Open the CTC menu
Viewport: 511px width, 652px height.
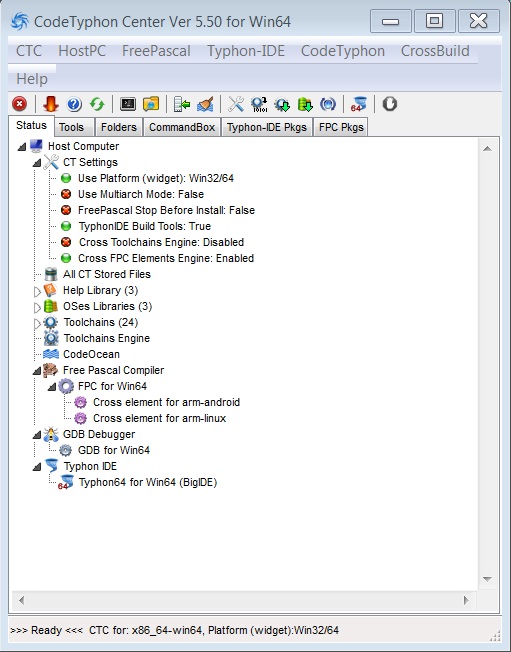pyautogui.click(x=29, y=51)
